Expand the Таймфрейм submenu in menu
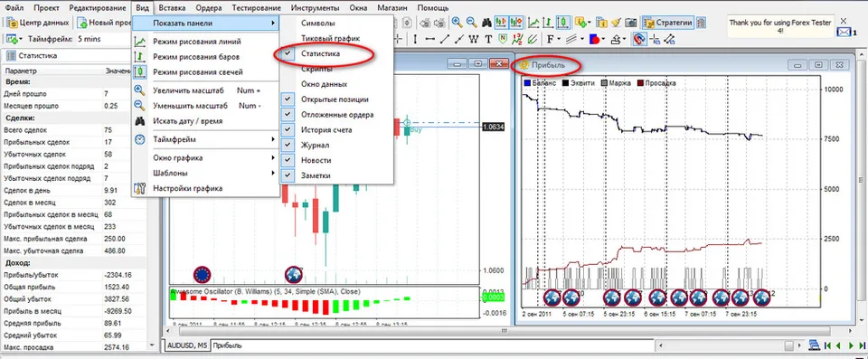 tap(205, 139)
